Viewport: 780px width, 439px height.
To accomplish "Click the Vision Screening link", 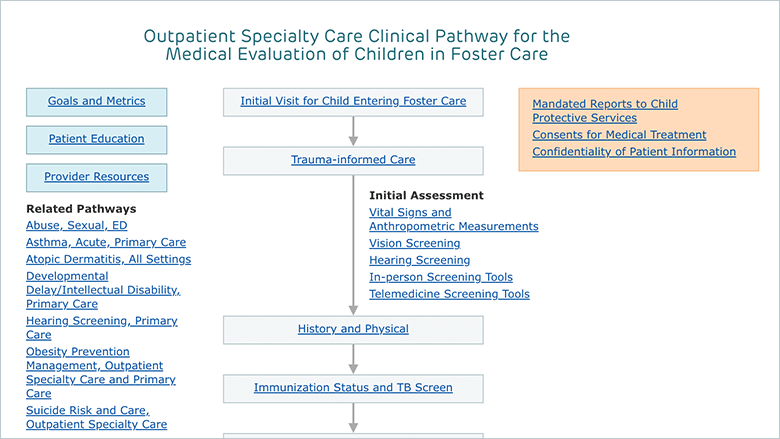I will coord(415,243).
